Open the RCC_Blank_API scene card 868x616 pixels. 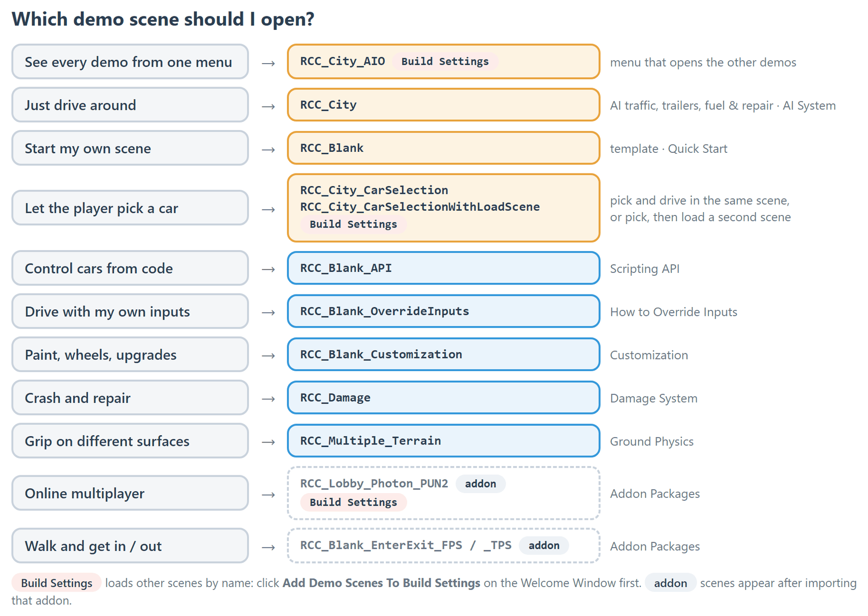click(444, 268)
